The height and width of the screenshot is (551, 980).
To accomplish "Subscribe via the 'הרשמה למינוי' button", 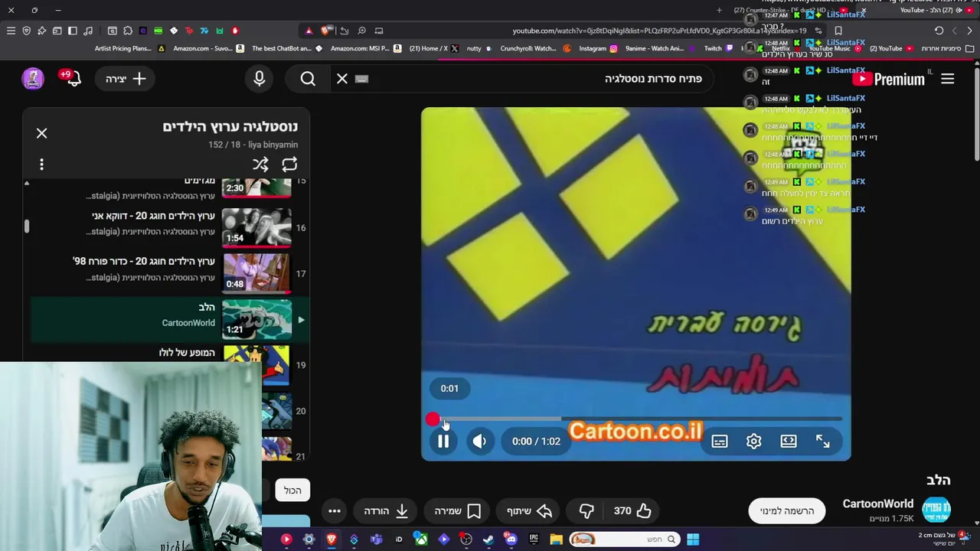I will 787,510.
